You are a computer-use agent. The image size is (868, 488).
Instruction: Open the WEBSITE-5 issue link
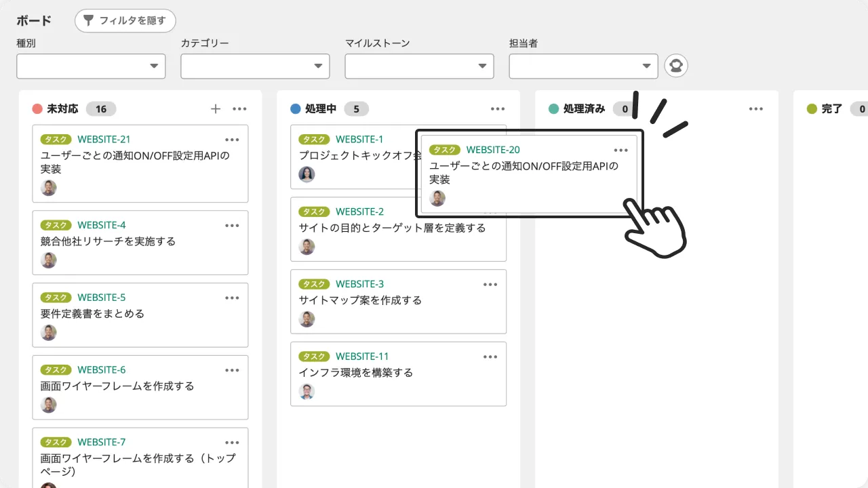click(102, 298)
